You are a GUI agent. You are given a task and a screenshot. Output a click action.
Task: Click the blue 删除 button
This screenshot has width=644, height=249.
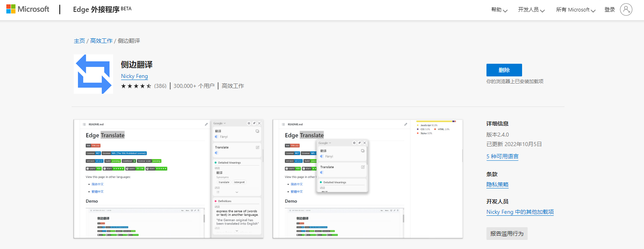coord(504,70)
